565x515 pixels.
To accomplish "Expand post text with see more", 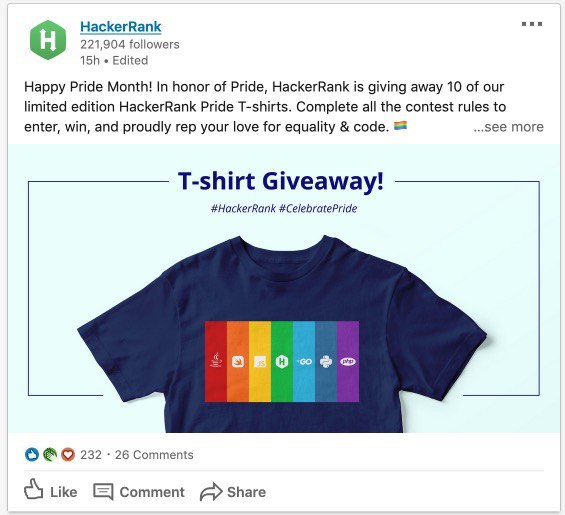I will (x=508, y=127).
